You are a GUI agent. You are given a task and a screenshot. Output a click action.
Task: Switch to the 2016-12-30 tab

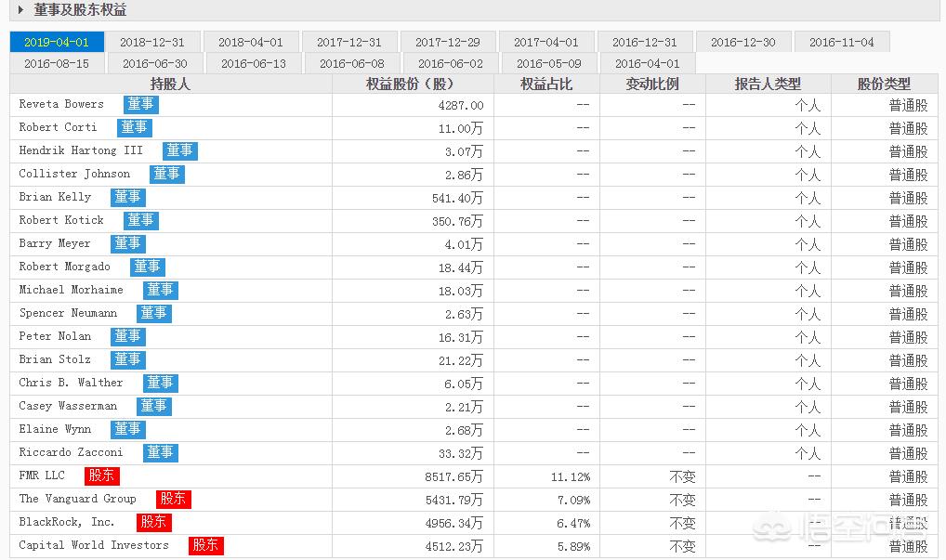(743, 42)
